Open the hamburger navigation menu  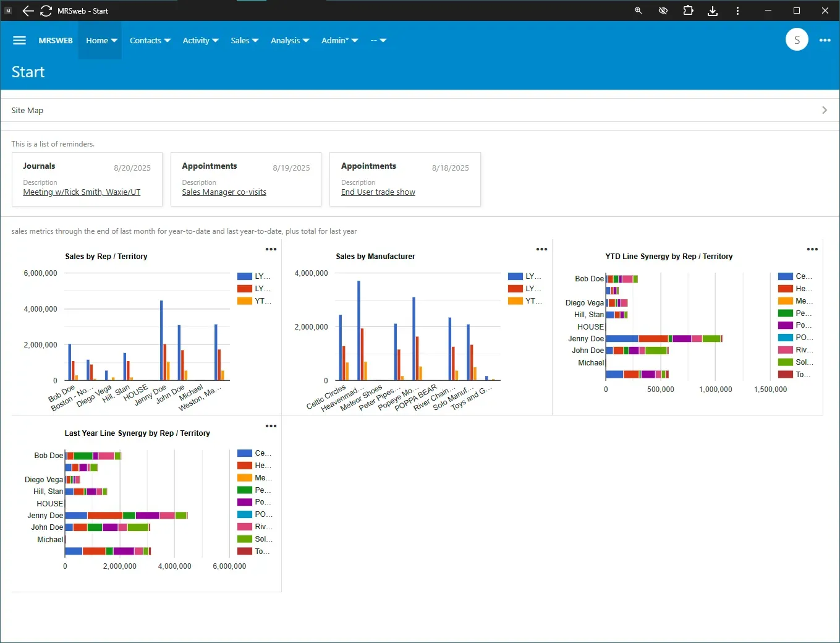pyautogui.click(x=19, y=40)
